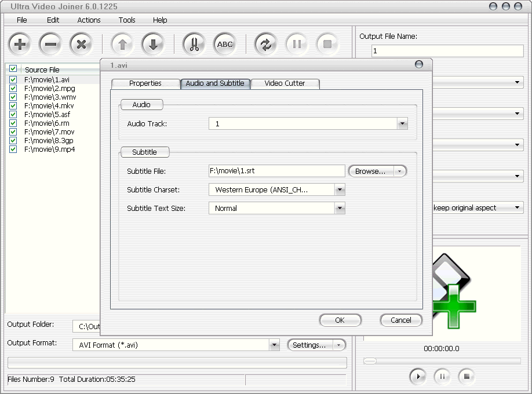Click the Convert circular arrows icon
Screen dimensions: 532x394
tap(265, 43)
